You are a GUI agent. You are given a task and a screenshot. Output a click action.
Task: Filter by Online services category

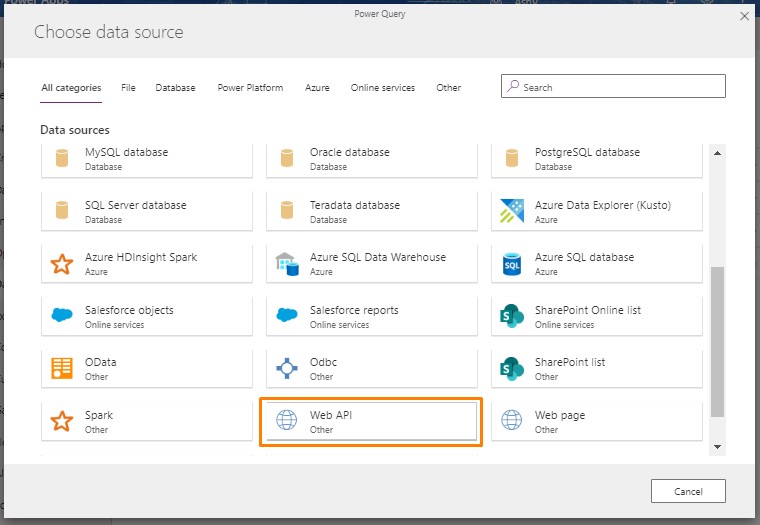pyautogui.click(x=382, y=88)
